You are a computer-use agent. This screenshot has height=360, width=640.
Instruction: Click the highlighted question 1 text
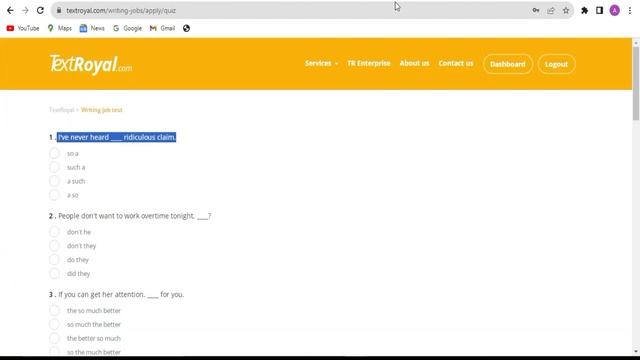[117, 137]
